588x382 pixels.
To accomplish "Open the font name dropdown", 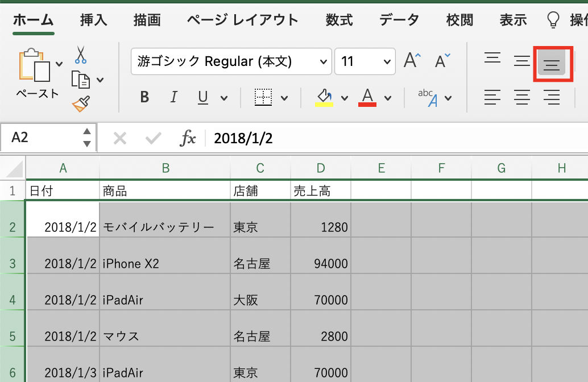I will [x=324, y=61].
